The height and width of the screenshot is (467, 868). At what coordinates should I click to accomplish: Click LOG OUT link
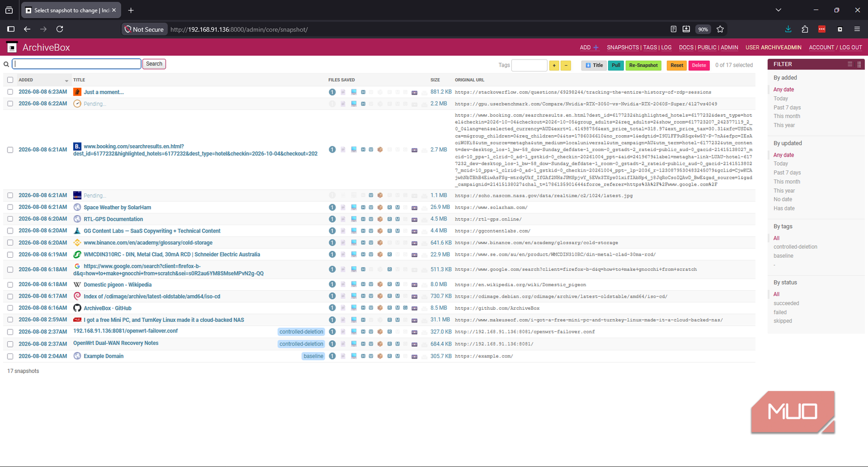[850, 47]
